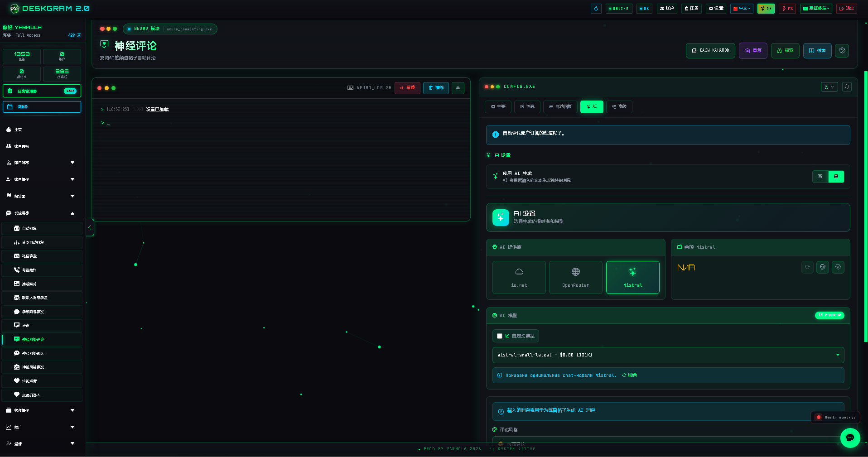Switch to the 主要 config tab
The image size is (868, 457).
pyautogui.click(x=498, y=107)
